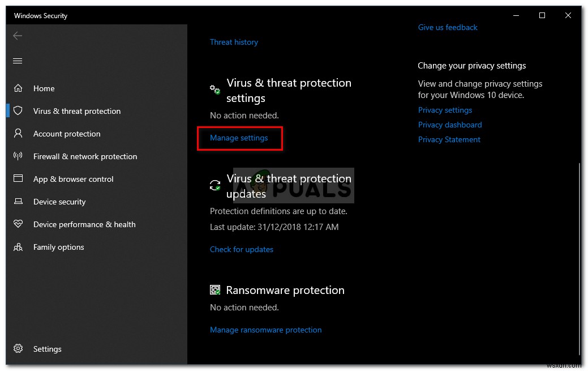Open the Privacy Statement link
The height and width of the screenshot is (371, 588).
449,139
